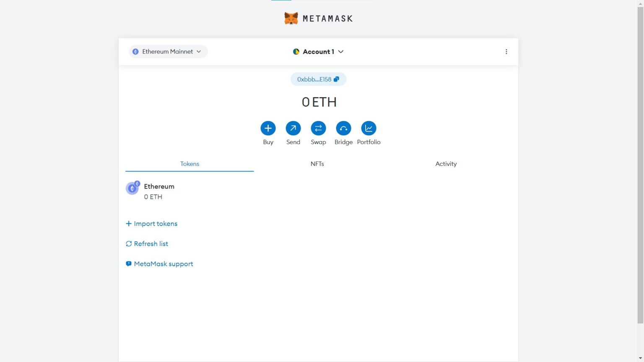
Task: Open the Ethereum Mainnet network selector
Action: click(168, 52)
